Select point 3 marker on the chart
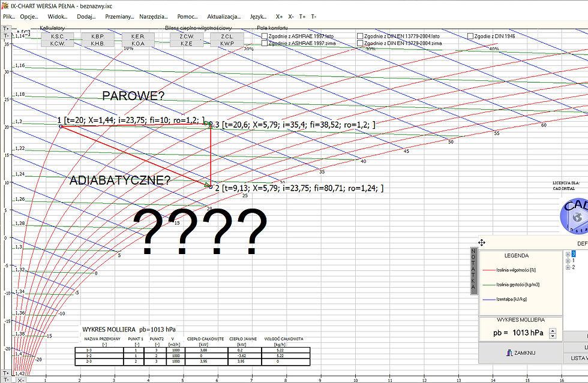 [211, 123]
